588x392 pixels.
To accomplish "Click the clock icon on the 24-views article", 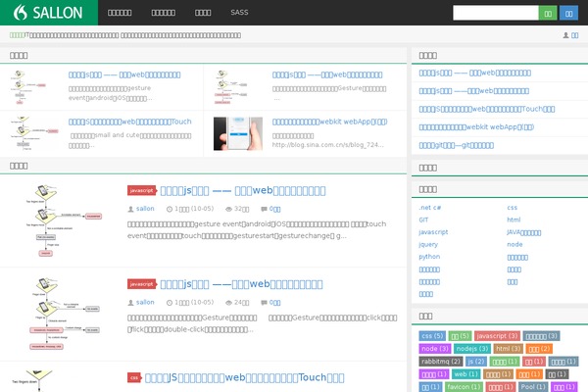I will tap(170, 303).
